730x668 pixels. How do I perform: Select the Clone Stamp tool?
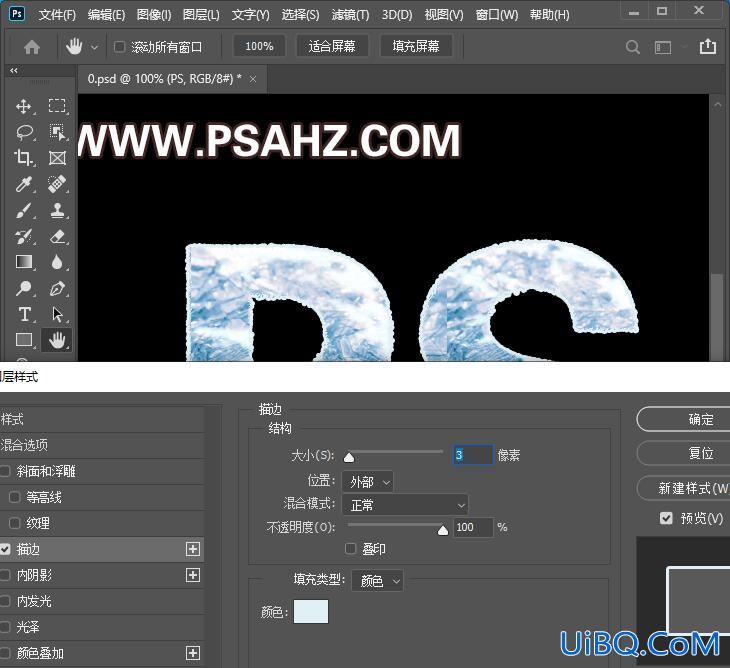(57, 210)
